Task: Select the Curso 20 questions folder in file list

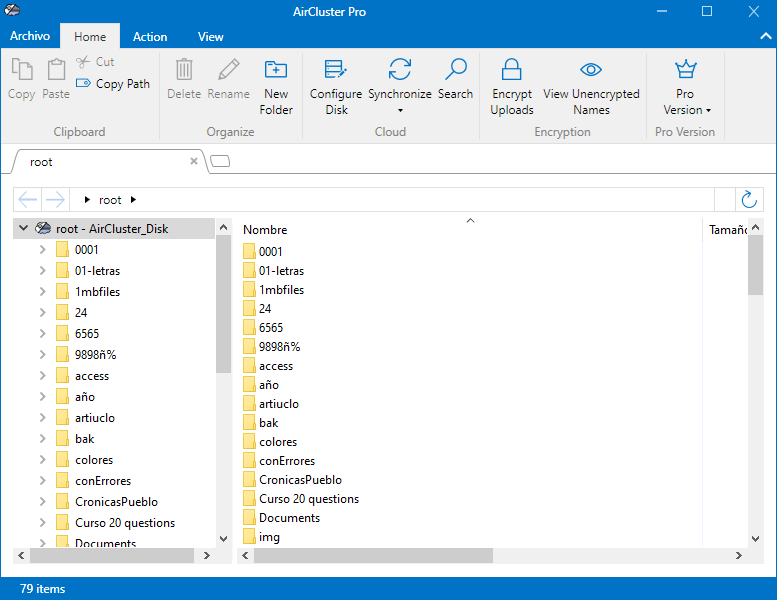Action: [x=308, y=499]
